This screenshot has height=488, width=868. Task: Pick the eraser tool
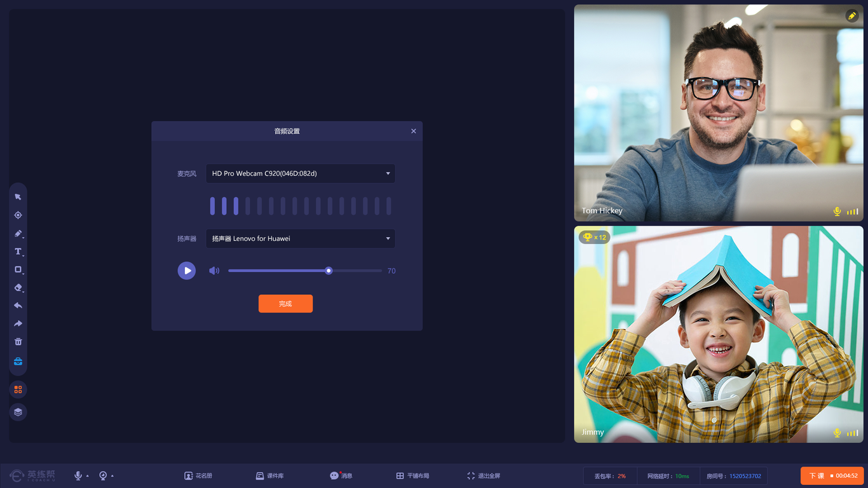(18, 288)
